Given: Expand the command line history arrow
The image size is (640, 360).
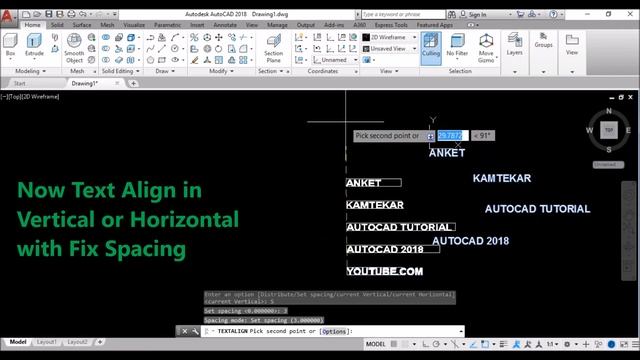Looking at the screenshot, I should click(x=461, y=331).
